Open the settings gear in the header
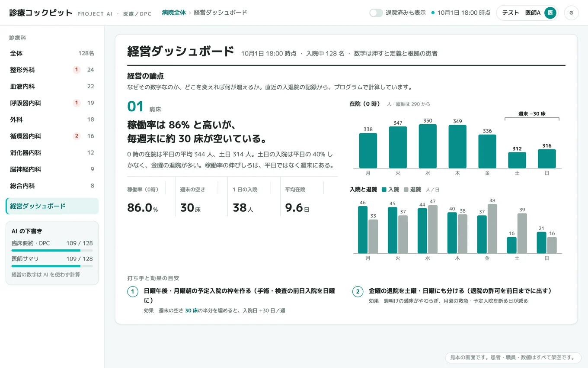The width and height of the screenshot is (588, 368). (x=571, y=13)
